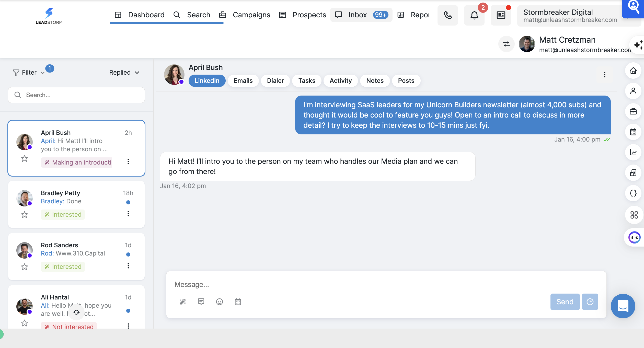Open the home icon in the right sidebar
Image resolution: width=644 pixels, height=348 pixels.
633,71
